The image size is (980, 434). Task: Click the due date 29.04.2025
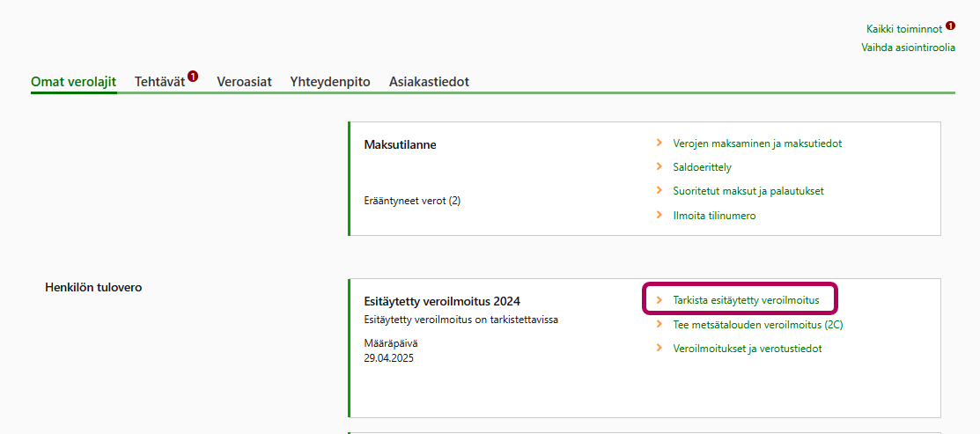tap(388, 358)
